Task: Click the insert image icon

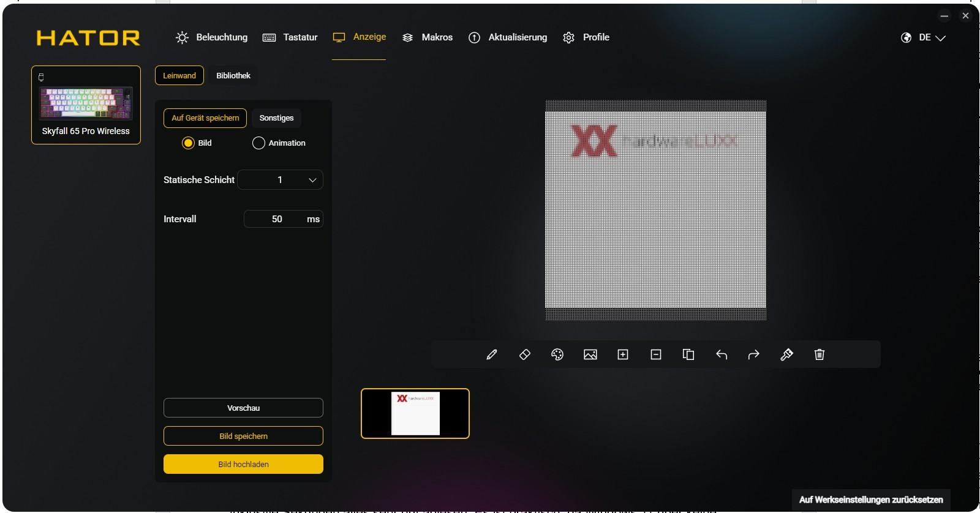Action: (590, 354)
